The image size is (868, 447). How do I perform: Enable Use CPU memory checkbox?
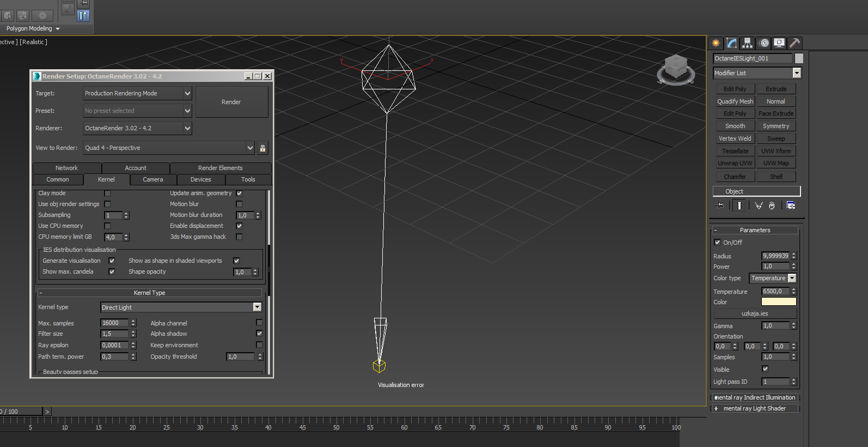coord(107,226)
